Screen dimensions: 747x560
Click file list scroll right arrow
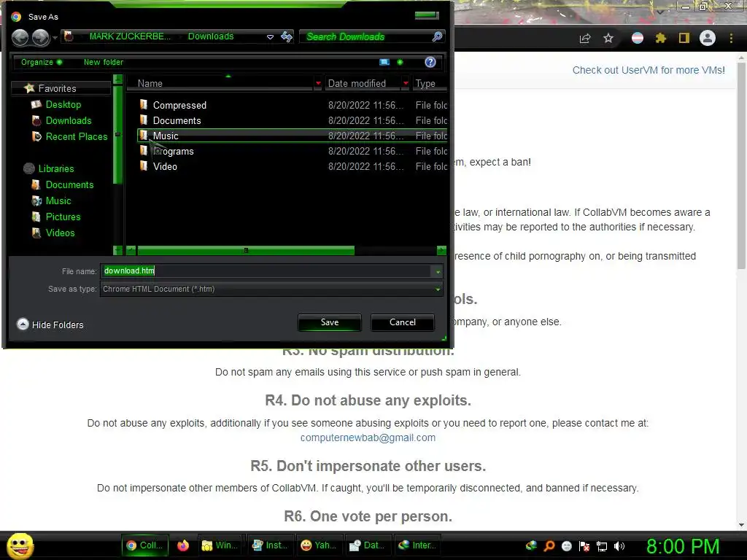(441, 251)
